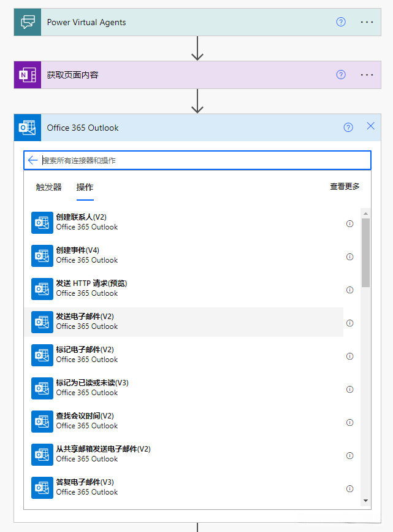
Task: Click the Outlook icon beside 创建事件(V4)
Action: click(x=42, y=256)
